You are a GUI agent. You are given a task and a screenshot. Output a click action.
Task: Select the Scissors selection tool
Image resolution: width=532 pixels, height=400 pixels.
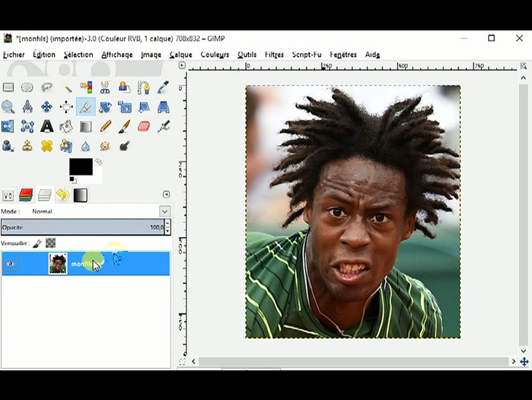105,87
